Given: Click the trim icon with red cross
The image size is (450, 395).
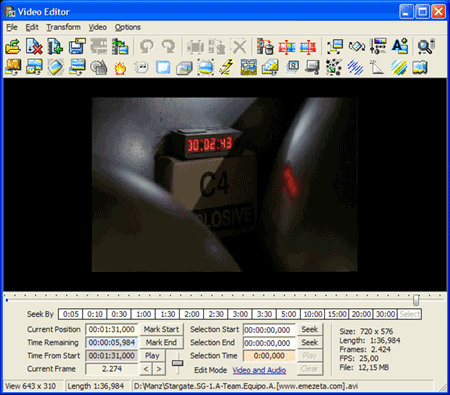Looking at the screenshot, I should (x=308, y=46).
